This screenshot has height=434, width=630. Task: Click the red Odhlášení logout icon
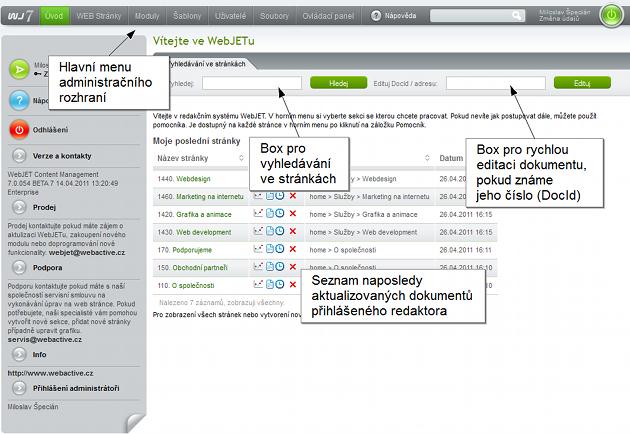[x=19, y=130]
